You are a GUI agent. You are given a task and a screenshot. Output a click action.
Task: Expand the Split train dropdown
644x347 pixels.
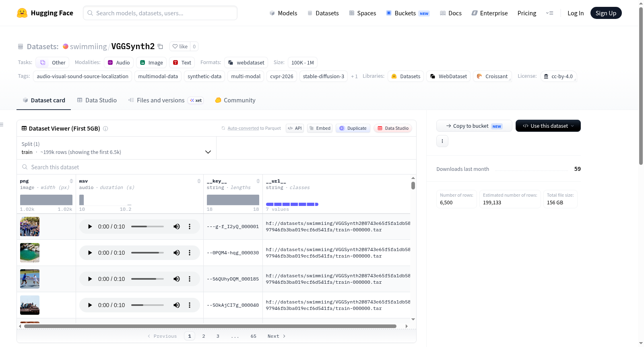click(x=116, y=148)
